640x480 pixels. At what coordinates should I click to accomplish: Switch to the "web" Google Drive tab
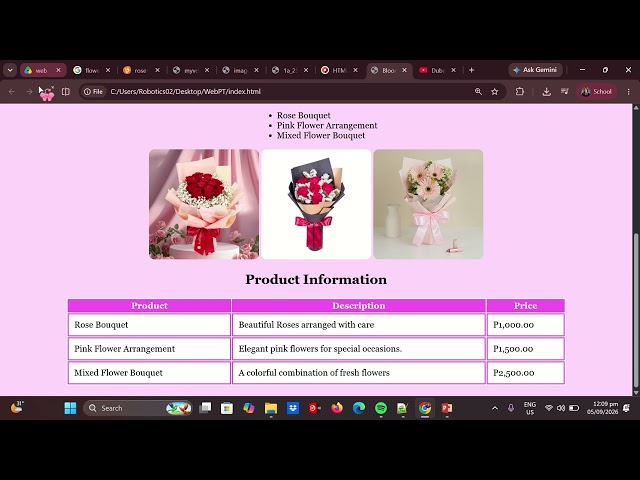point(43,70)
